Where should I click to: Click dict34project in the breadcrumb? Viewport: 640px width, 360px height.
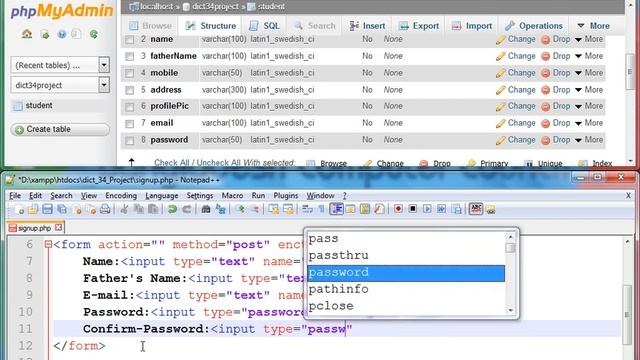pyautogui.click(x=215, y=7)
